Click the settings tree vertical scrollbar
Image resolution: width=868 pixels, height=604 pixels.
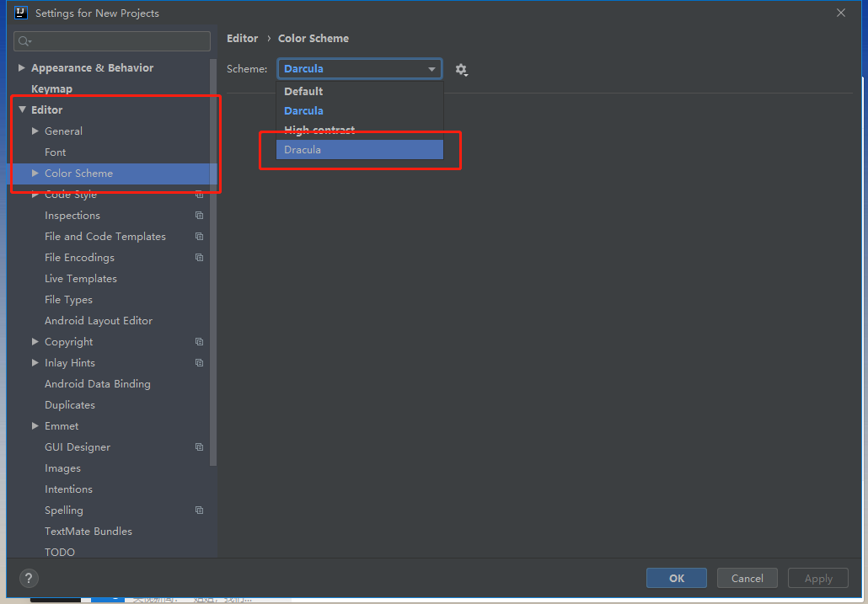coord(213,263)
